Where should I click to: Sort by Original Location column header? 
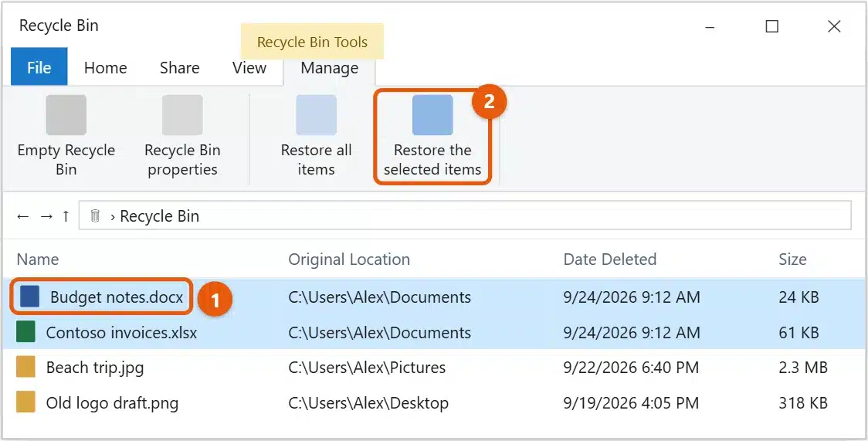point(349,259)
